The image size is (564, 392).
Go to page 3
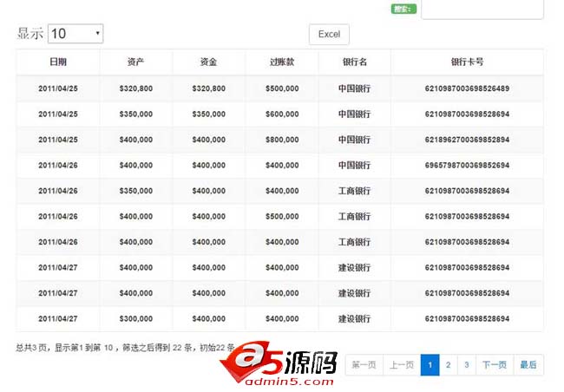[467, 365]
